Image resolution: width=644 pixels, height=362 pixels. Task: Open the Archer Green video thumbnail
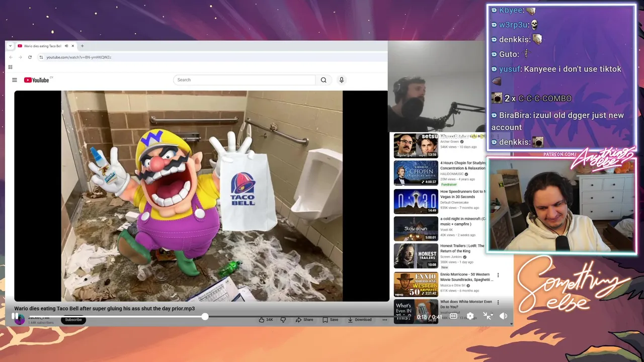[x=416, y=145]
